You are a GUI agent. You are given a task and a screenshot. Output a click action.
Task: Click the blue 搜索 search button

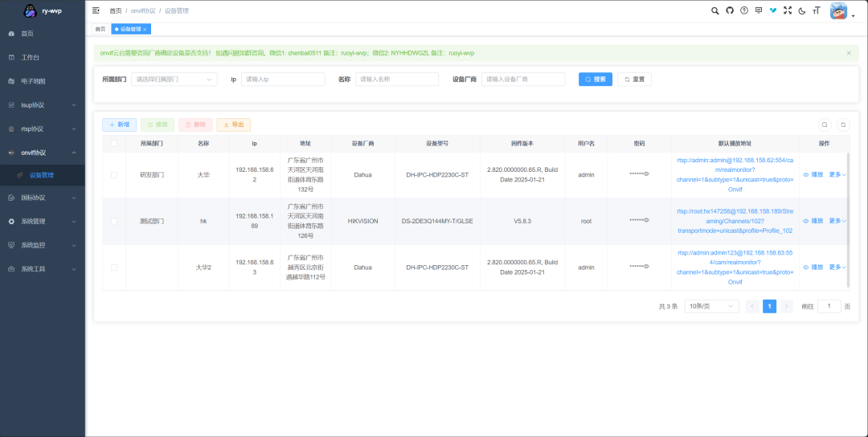pyautogui.click(x=596, y=80)
